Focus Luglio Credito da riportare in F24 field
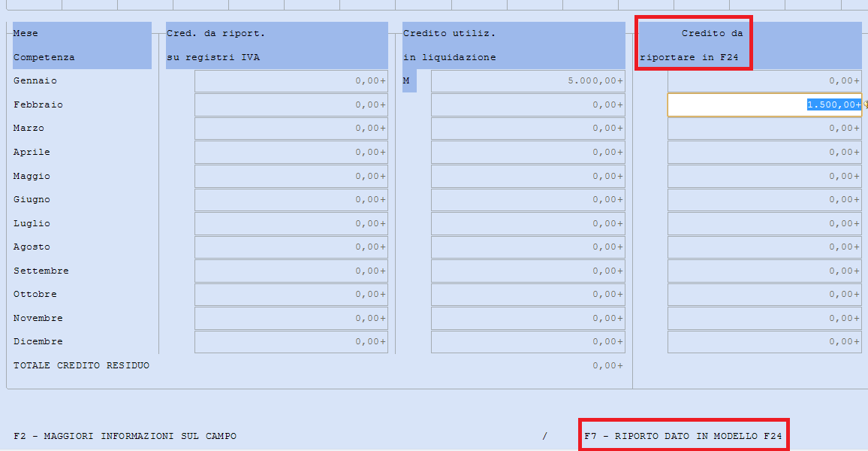 [764, 223]
